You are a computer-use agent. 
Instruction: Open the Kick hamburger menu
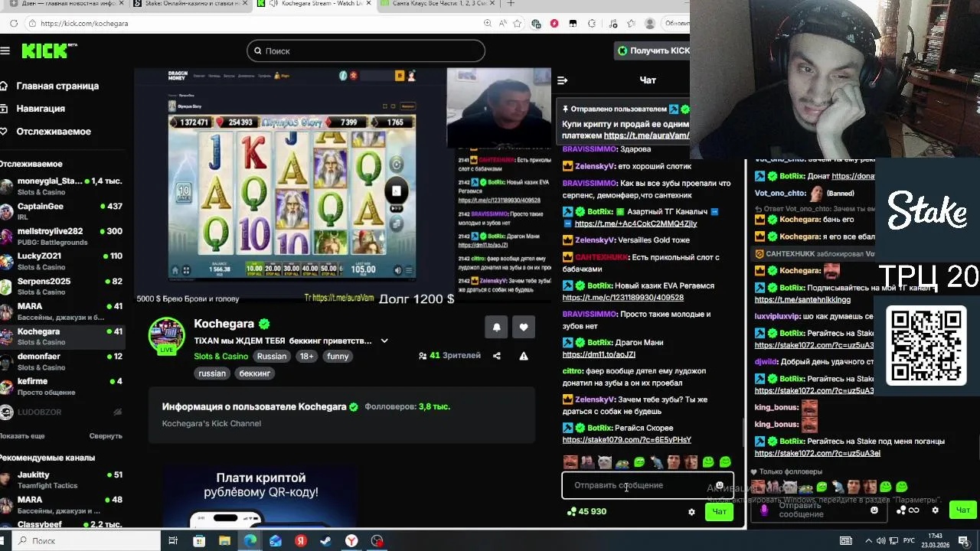pyautogui.click(x=5, y=51)
